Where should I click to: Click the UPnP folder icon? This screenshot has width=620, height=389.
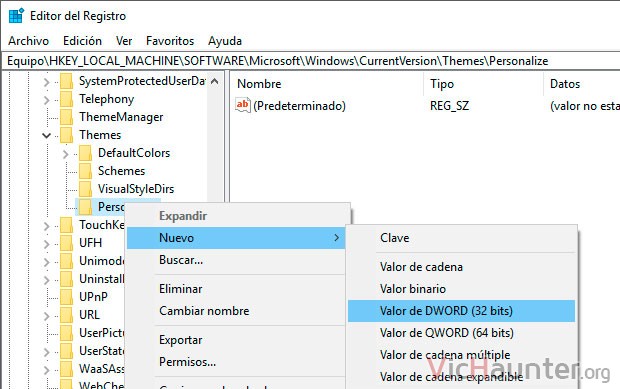click(x=66, y=297)
